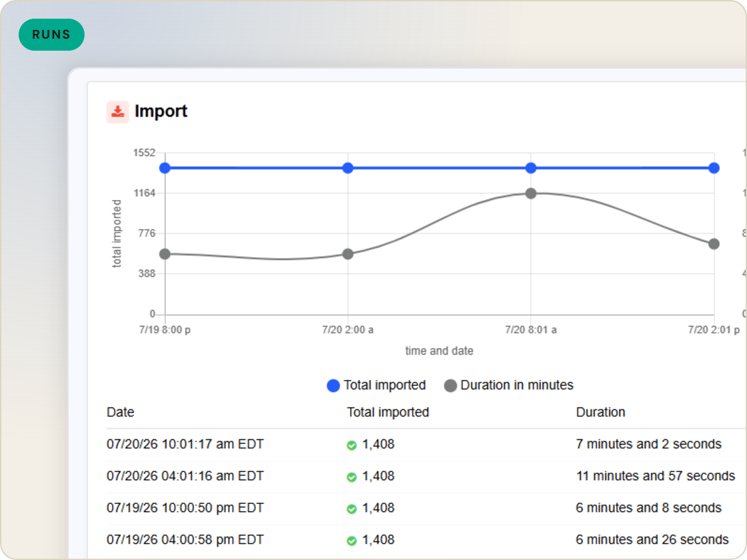Screen dimensions: 747x560
Task: Click the blue data point at 7/20 8:01 a
Action: point(531,168)
